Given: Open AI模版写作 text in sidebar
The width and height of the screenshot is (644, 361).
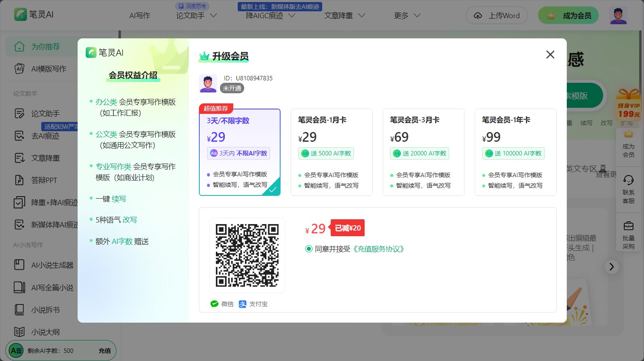Looking at the screenshot, I should [49, 69].
